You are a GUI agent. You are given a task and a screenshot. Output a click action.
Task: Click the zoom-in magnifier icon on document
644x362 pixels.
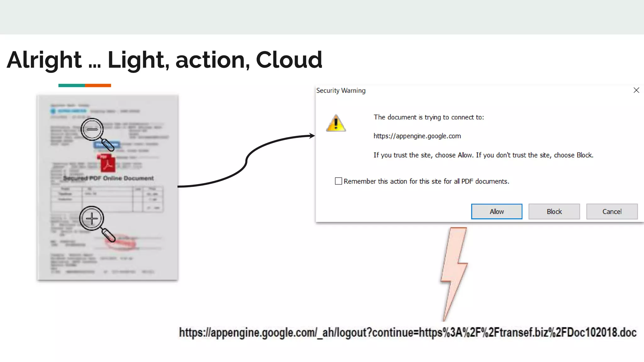pyautogui.click(x=97, y=224)
